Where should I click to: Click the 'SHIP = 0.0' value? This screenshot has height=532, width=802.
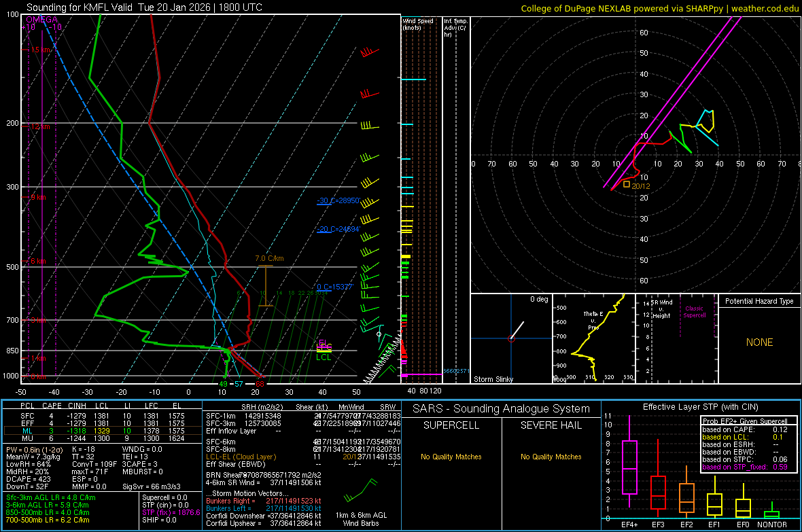[159, 520]
